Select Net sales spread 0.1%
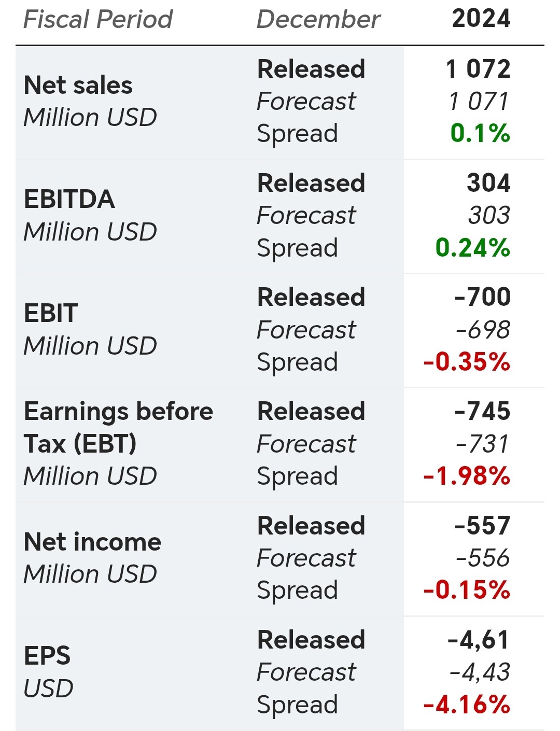Screen dimensions: 560x731 480,133
